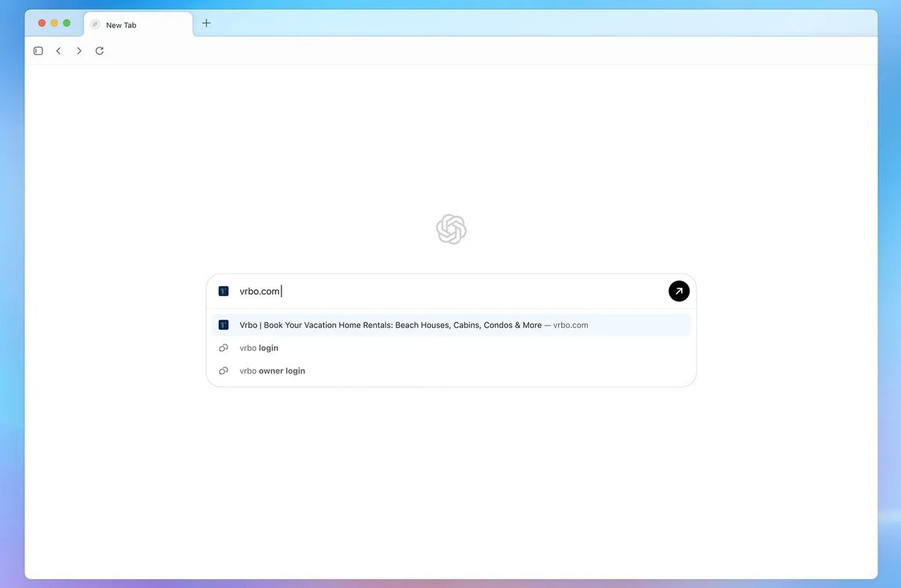
Task: Click the compass icon on New Tab
Action: click(x=95, y=25)
